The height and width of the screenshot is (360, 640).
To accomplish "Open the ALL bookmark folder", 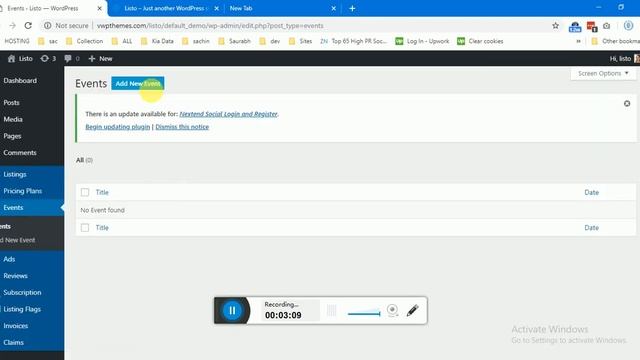I will [x=122, y=41].
